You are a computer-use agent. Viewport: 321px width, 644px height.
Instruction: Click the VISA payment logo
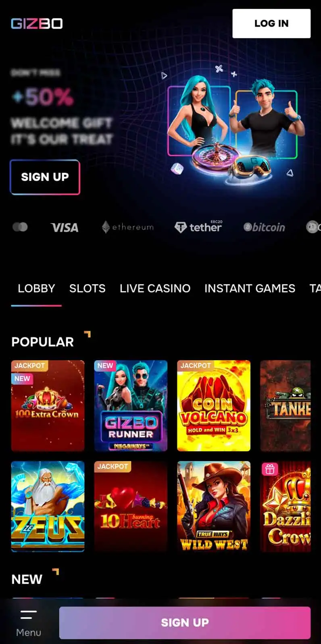65,227
